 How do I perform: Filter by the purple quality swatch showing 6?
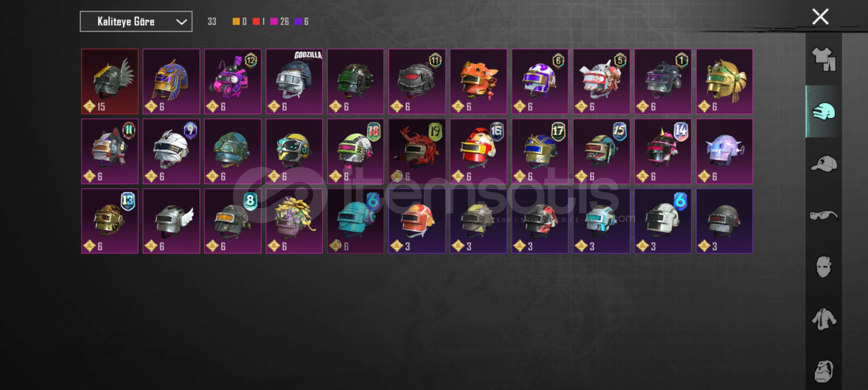click(x=298, y=22)
